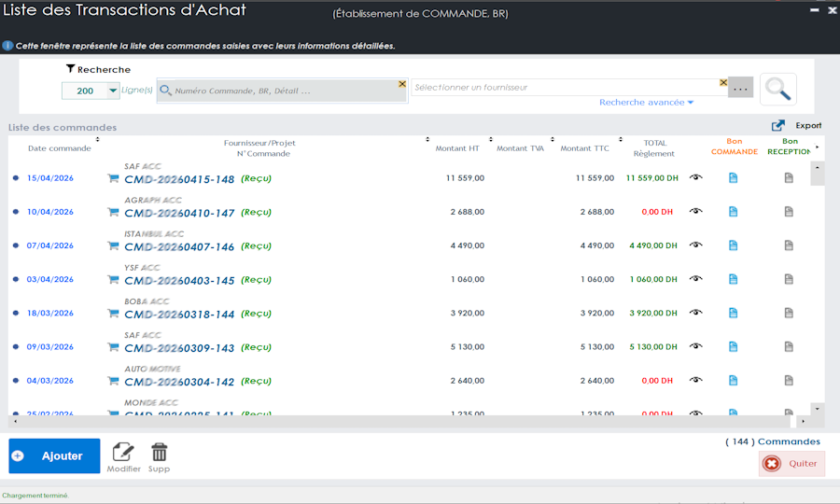Open Bon Réception document for CMD-20260407-146

(x=789, y=245)
